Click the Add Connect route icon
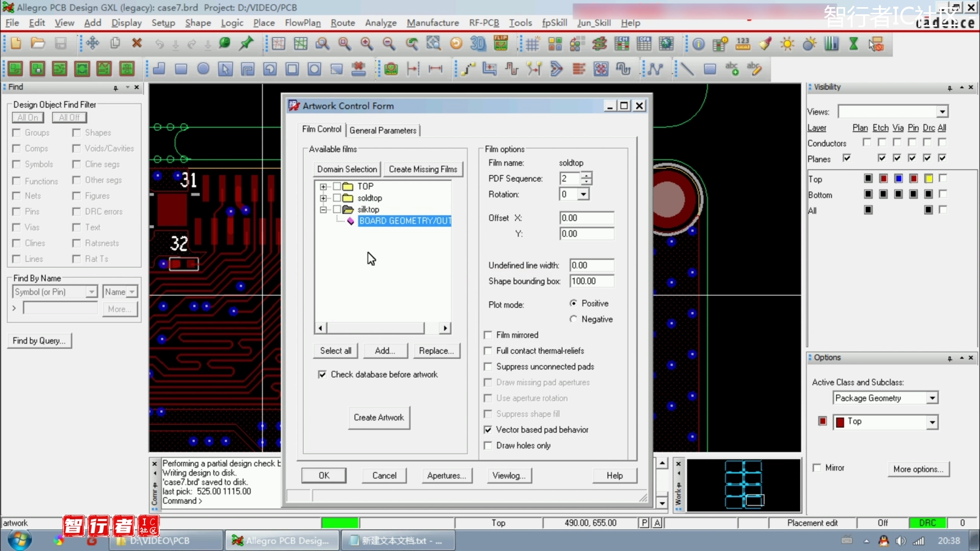Screen dimensions: 980x551 (467, 68)
